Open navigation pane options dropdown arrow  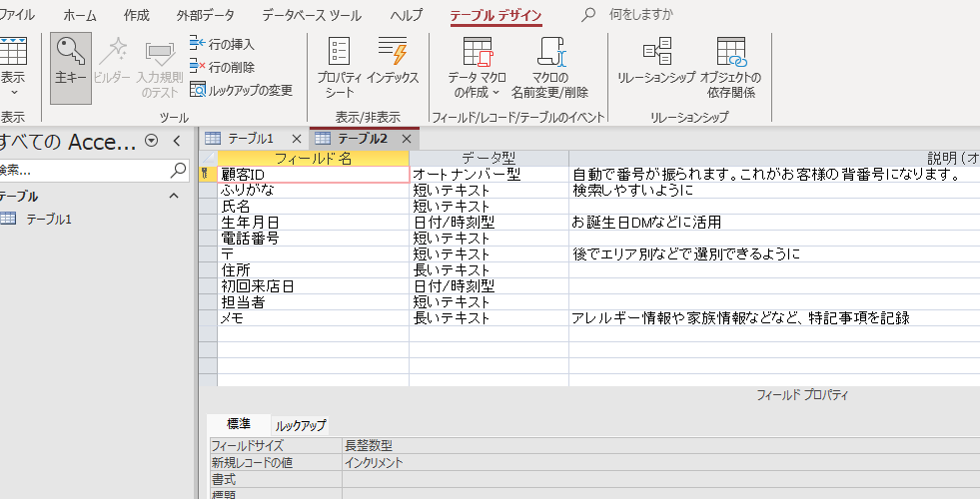tap(151, 141)
